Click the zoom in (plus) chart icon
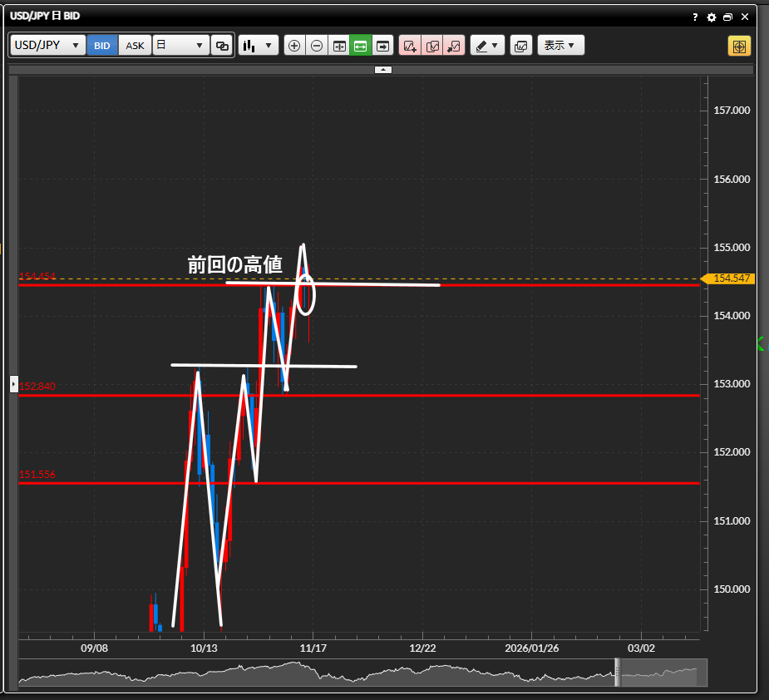 point(294,46)
